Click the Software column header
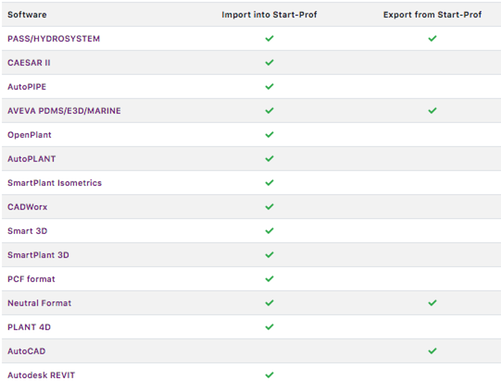This screenshot has width=501, height=392. point(27,15)
